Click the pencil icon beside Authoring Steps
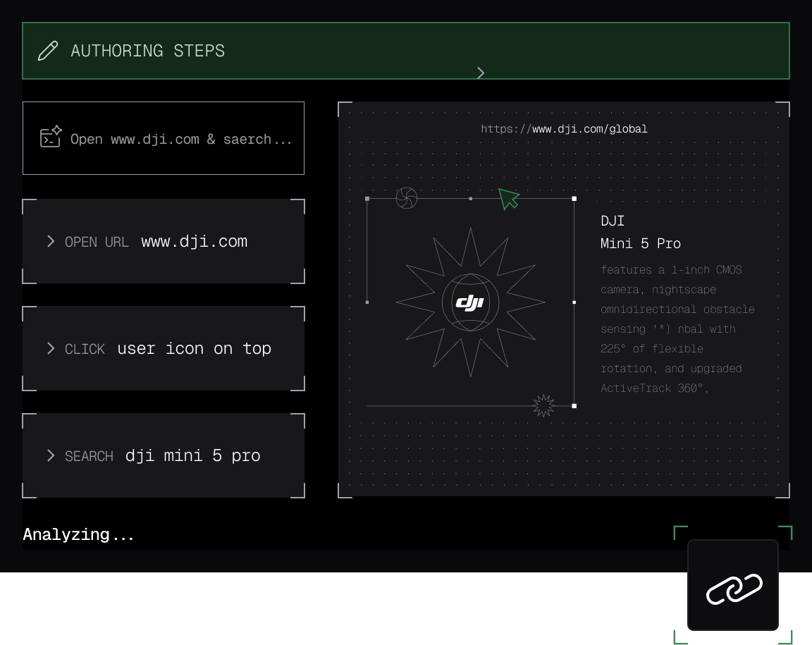The height and width of the screenshot is (645, 812). tap(48, 51)
